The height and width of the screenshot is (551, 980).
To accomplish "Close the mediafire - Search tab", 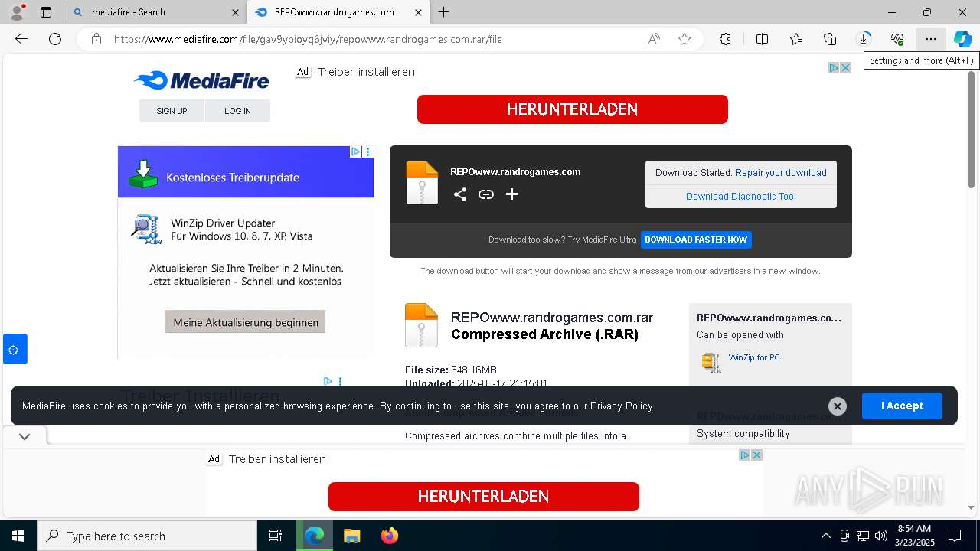I will [235, 12].
